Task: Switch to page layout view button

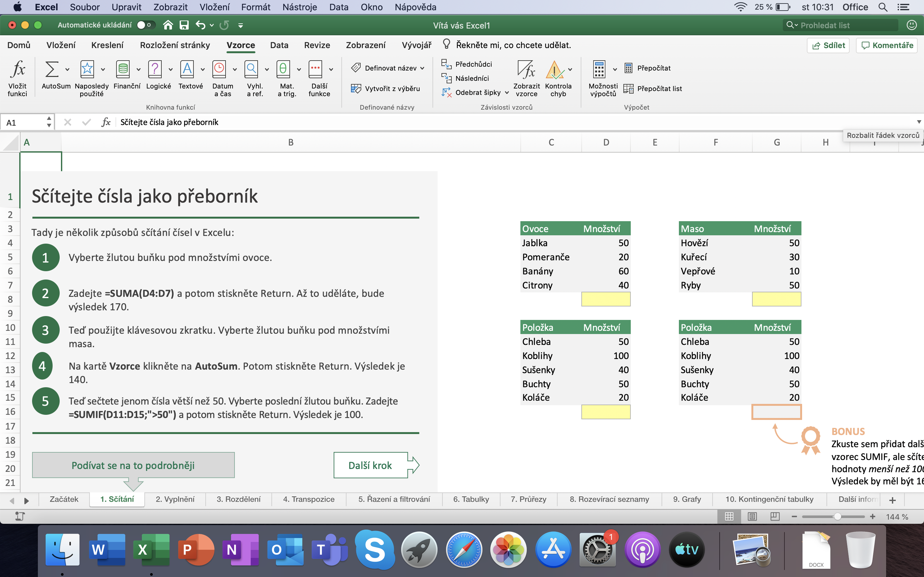Action: click(x=752, y=516)
